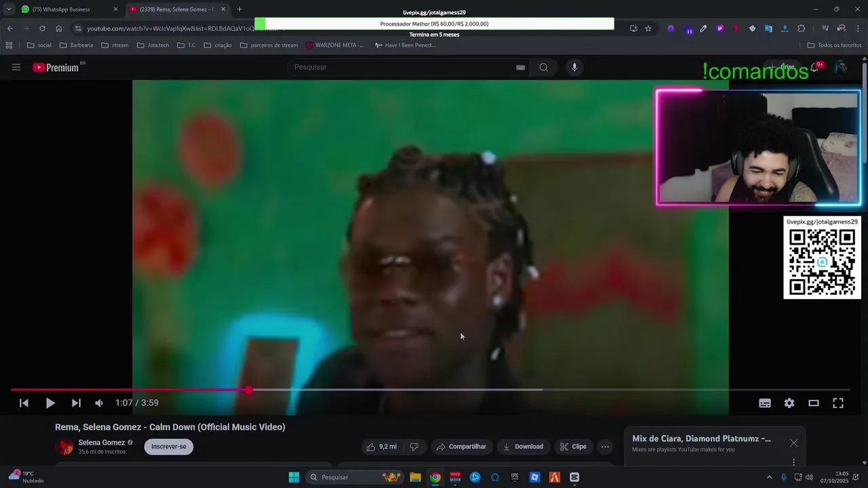
Task: Show hidden system tray icons
Action: [769, 477]
